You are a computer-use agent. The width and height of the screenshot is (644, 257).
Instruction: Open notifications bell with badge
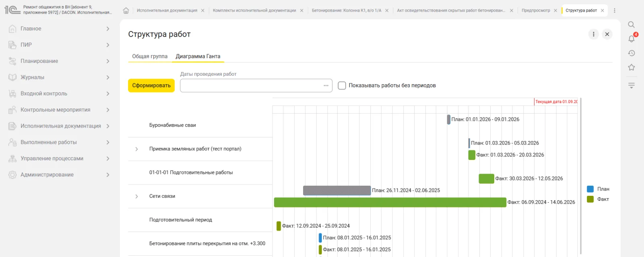[632, 38]
